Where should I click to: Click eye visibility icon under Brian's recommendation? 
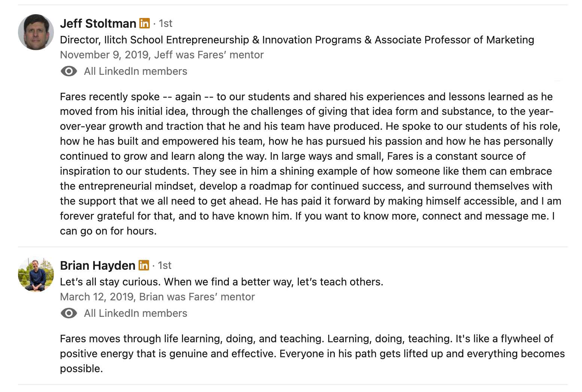pyautogui.click(x=69, y=313)
